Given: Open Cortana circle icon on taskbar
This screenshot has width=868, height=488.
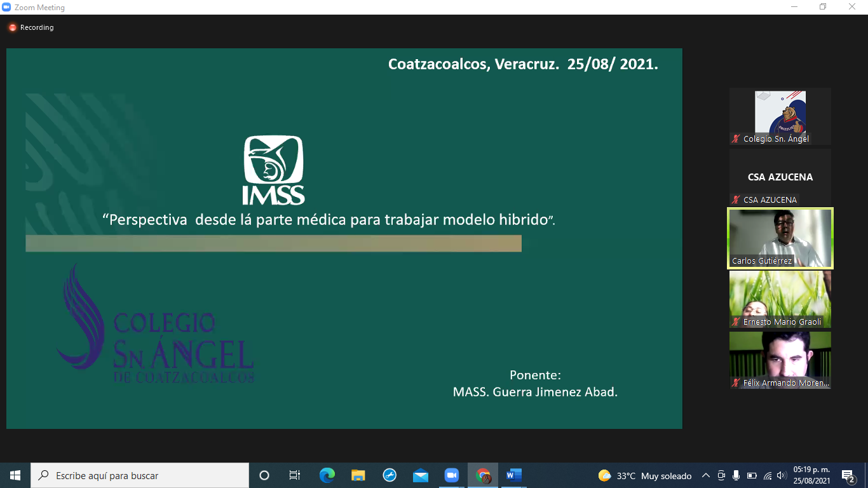Looking at the screenshot, I should 264,475.
